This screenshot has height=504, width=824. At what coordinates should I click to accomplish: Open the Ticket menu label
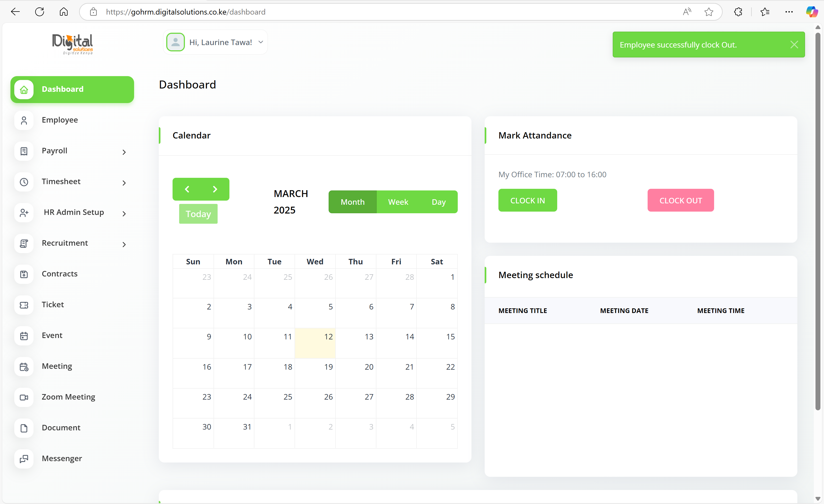coord(53,305)
